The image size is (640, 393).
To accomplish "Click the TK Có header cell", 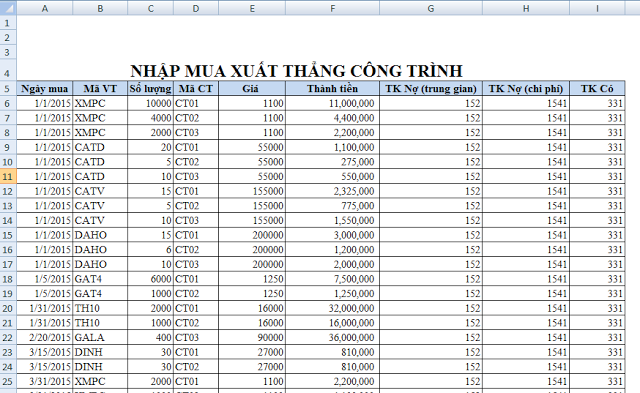I will tap(597, 89).
